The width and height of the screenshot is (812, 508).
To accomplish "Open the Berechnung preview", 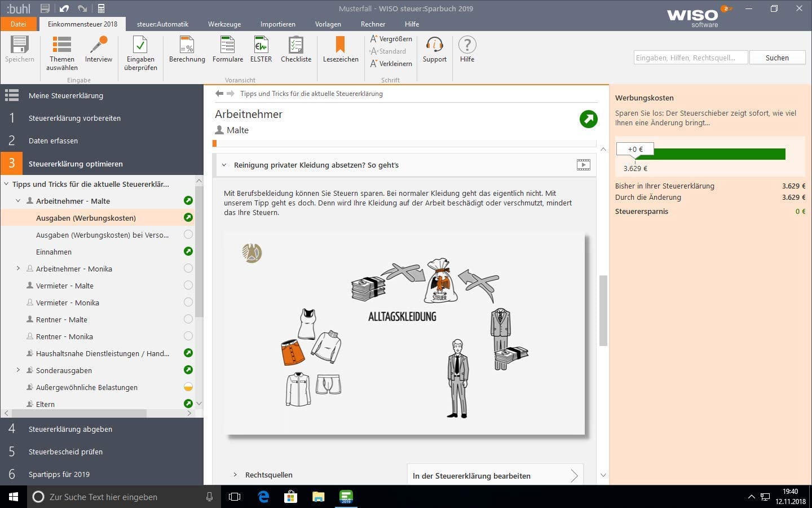I will coord(187,45).
